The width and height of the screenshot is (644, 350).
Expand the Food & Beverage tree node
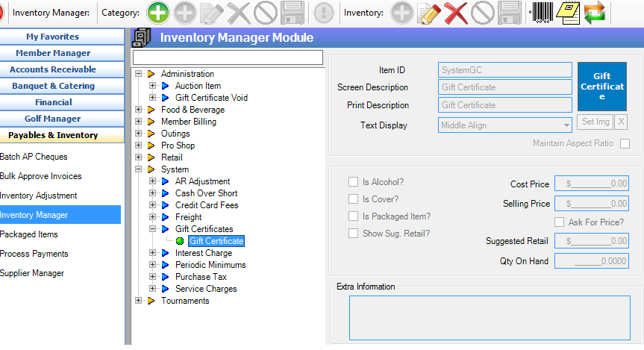tap(139, 110)
